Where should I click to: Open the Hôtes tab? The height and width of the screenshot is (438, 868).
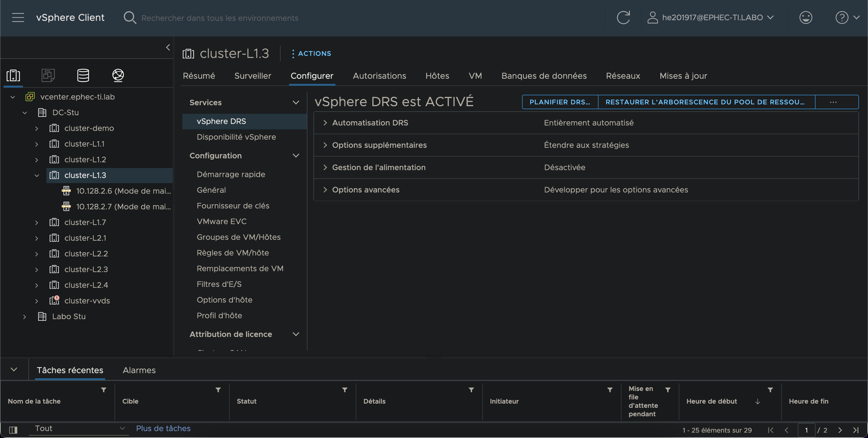point(437,76)
